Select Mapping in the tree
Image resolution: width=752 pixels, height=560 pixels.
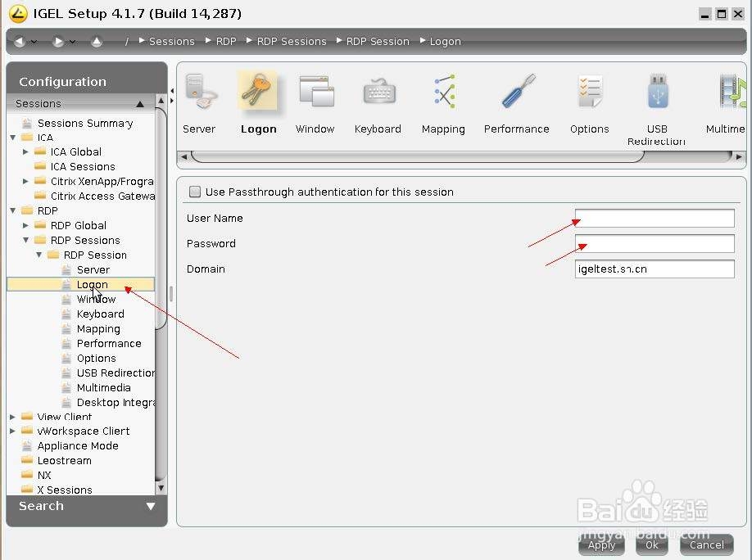pos(98,329)
